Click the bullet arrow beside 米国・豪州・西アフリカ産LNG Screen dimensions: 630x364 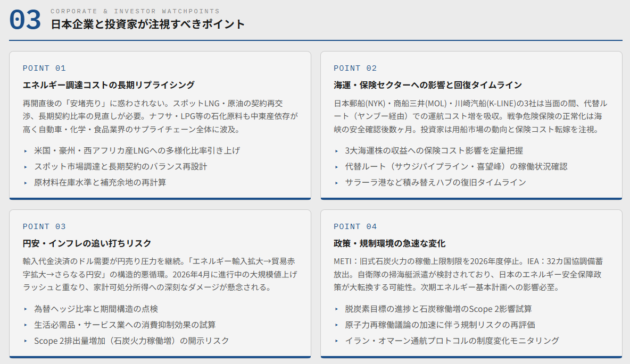(25, 151)
